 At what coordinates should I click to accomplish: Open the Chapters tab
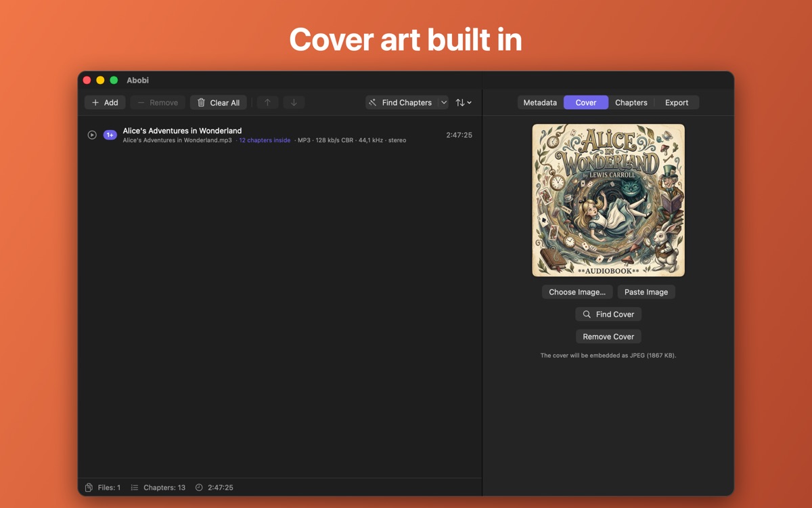point(631,102)
